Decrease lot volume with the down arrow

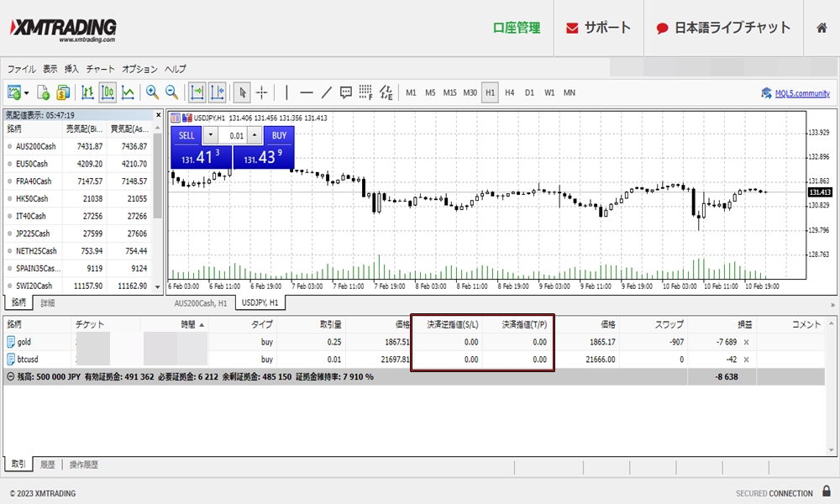(210, 135)
